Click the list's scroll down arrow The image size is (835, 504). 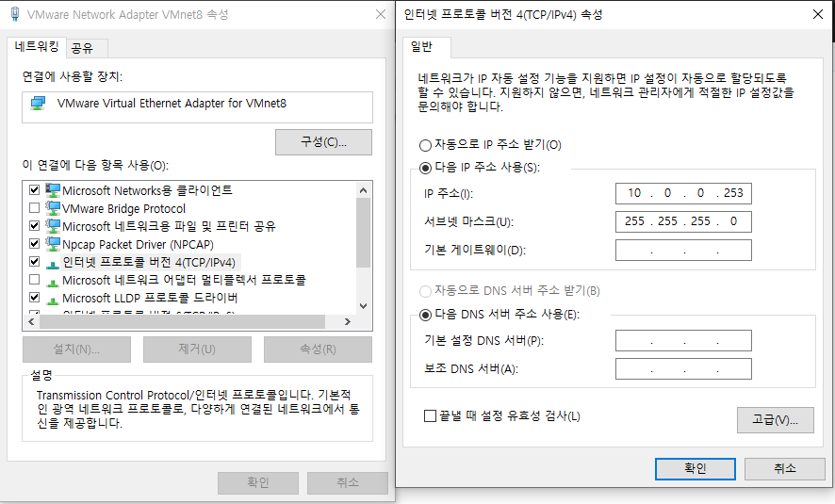click(x=363, y=306)
